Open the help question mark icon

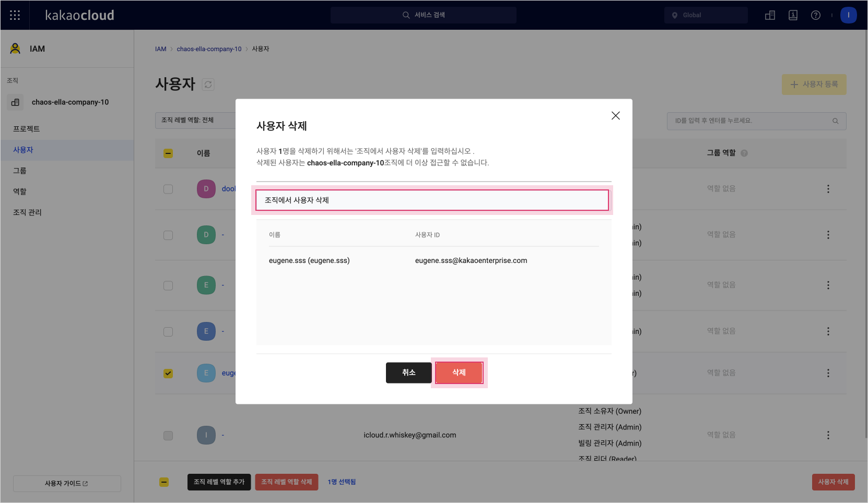[816, 15]
